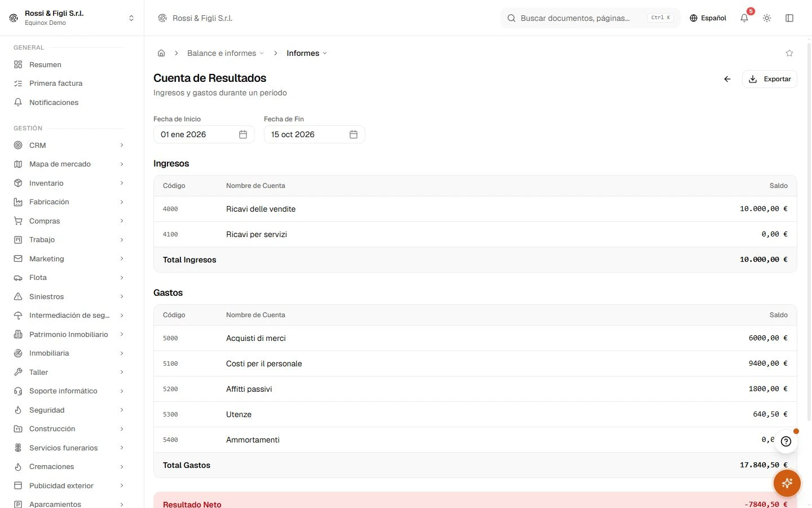Click the Fecha de Inicio date field

coord(204,134)
